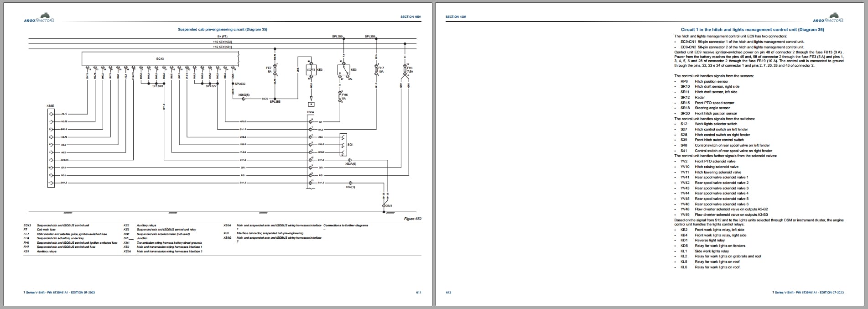The height and width of the screenshot is (309, 868).
Task: Click 'Connections to further diagrams' legend heading
Action: [346, 225]
